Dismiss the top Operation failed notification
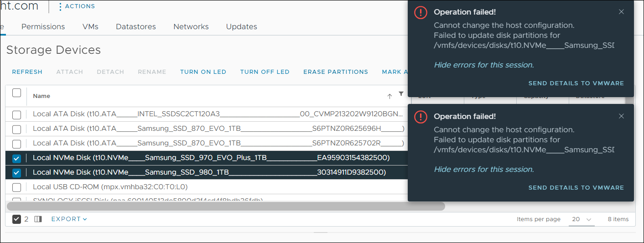The height and width of the screenshot is (243, 644). click(621, 12)
